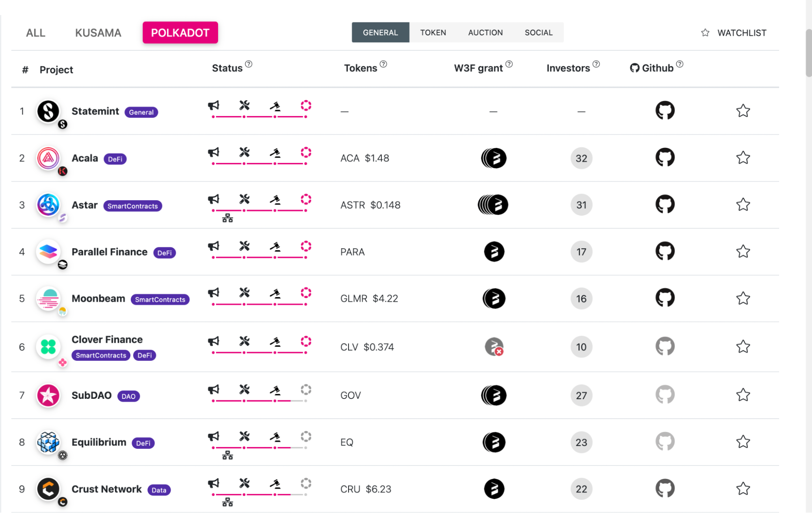Click Acala's W3F grant badge
The width and height of the screenshot is (812, 513).
click(x=494, y=158)
